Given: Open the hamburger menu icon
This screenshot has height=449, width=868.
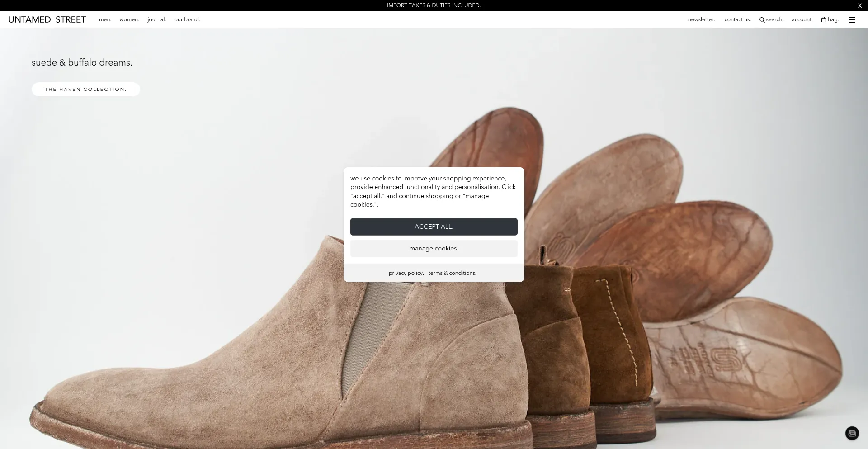Looking at the screenshot, I should [852, 20].
